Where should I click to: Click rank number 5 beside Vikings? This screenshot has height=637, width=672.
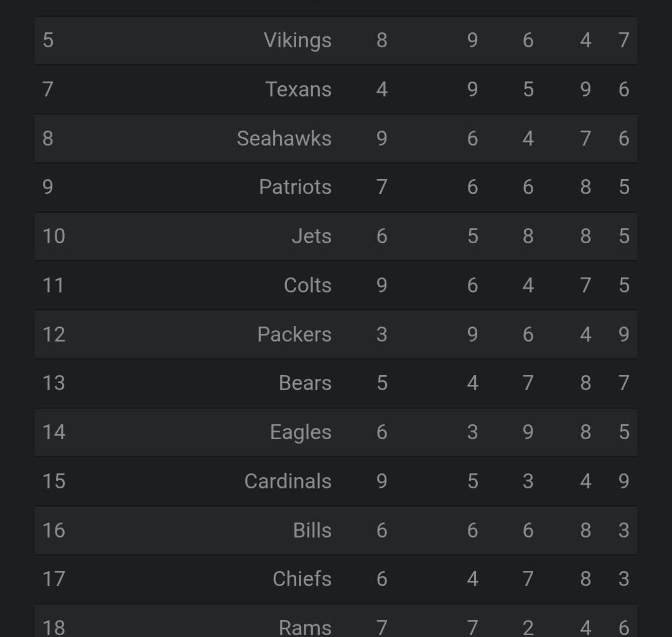pyautogui.click(x=48, y=40)
